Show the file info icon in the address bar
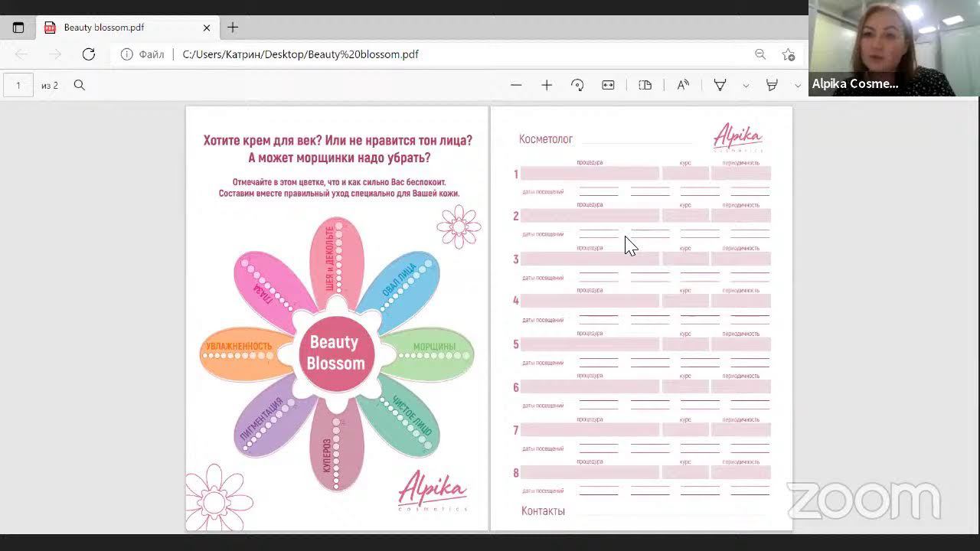Viewport: 980px width, 551px height. [x=127, y=54]
